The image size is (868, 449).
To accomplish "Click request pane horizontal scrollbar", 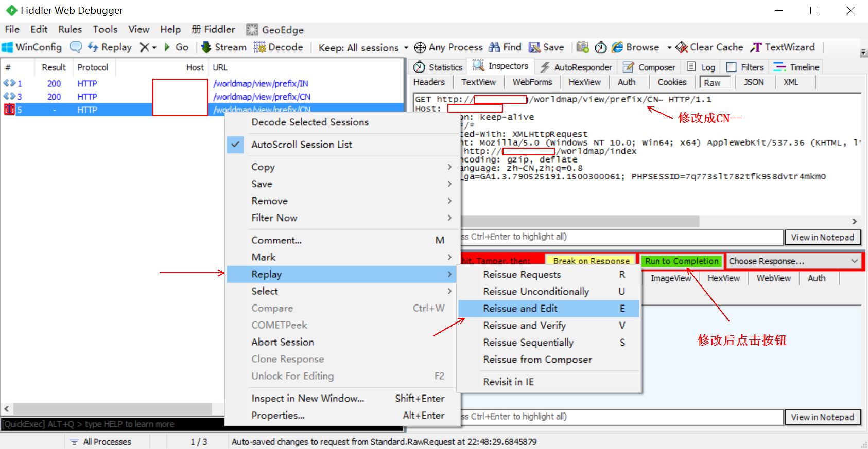I will [x=580, y=221].
